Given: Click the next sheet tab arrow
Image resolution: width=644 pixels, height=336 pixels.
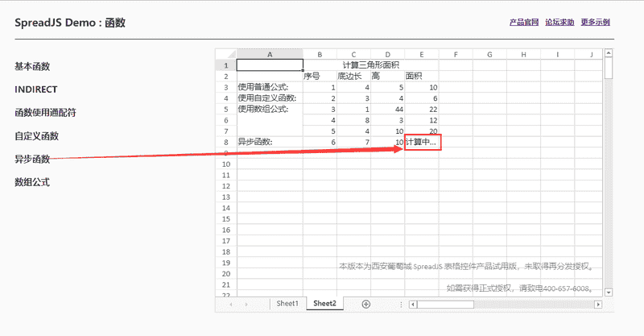Looking at the screenshot, I should 246,305.
